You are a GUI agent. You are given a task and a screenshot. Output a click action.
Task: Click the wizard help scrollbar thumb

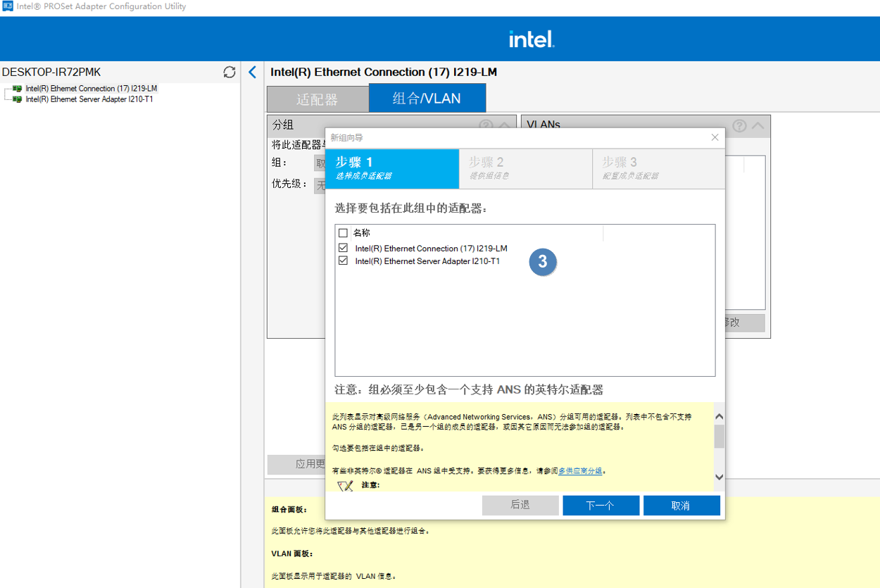coord(719,437)
